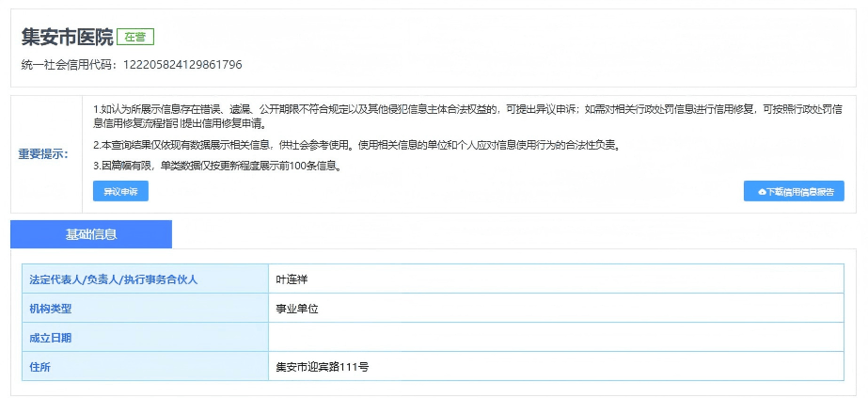Click the 集安市医院 title heading
868x398 pixels.
(67, 38)
